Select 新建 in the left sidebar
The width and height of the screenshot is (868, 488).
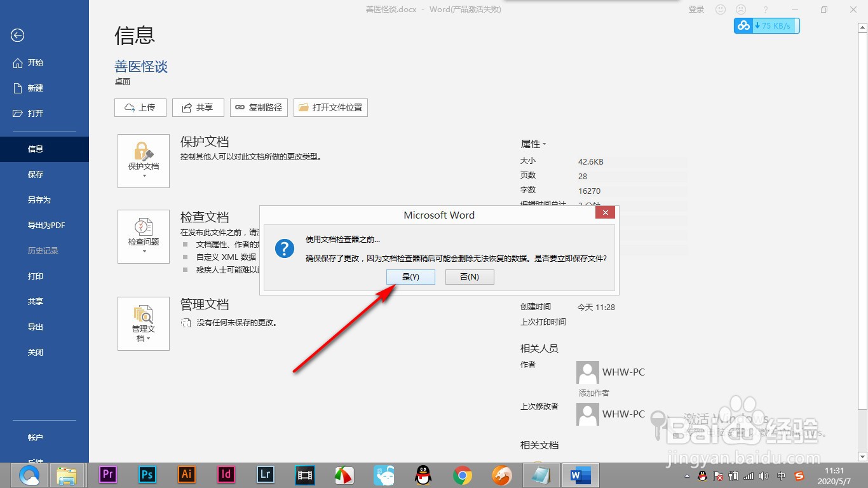click(x=34, y=88)
